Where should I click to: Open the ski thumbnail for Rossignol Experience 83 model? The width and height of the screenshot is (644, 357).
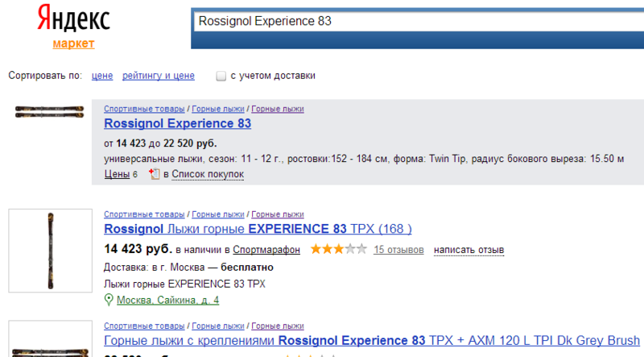coord(49,111)
